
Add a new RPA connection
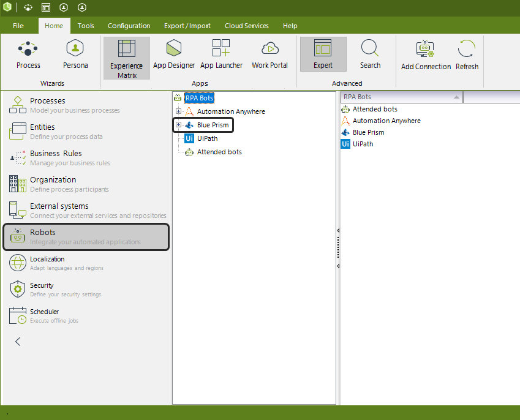426,55
